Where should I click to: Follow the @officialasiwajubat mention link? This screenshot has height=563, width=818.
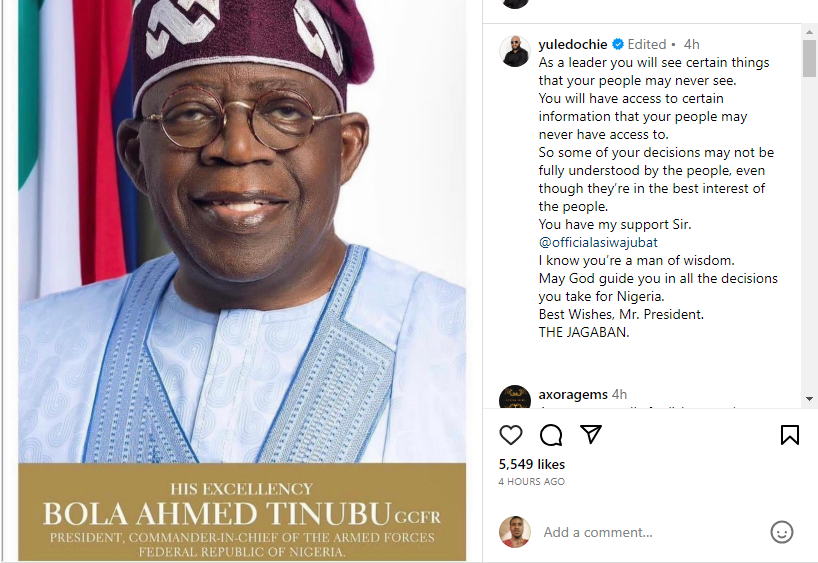(x=598, y=243)
